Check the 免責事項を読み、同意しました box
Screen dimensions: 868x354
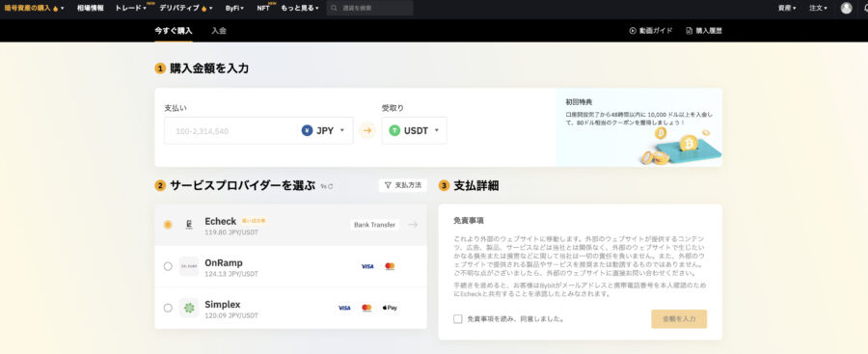(457, 319)
